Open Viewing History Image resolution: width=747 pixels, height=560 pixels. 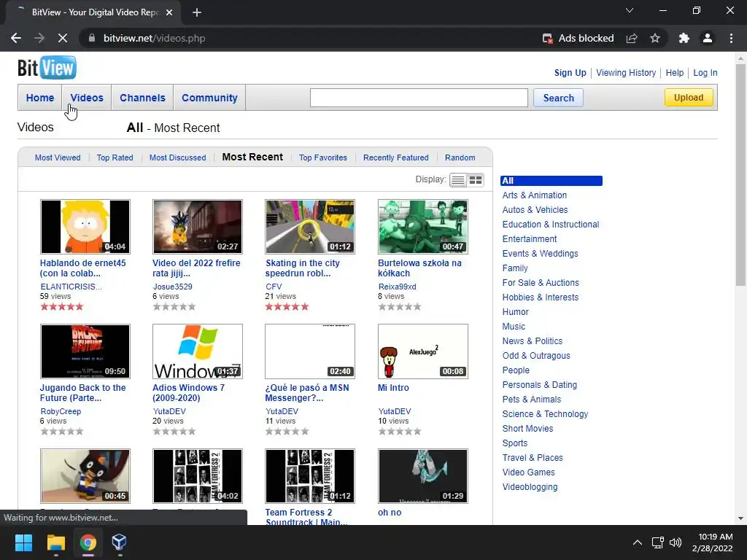pyautogui.click(x=626, y=73)
